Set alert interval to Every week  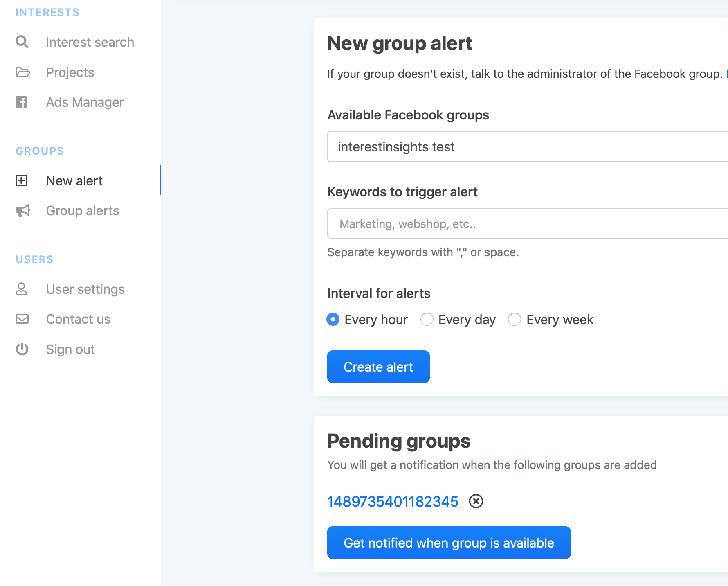[x=515, y=319]
